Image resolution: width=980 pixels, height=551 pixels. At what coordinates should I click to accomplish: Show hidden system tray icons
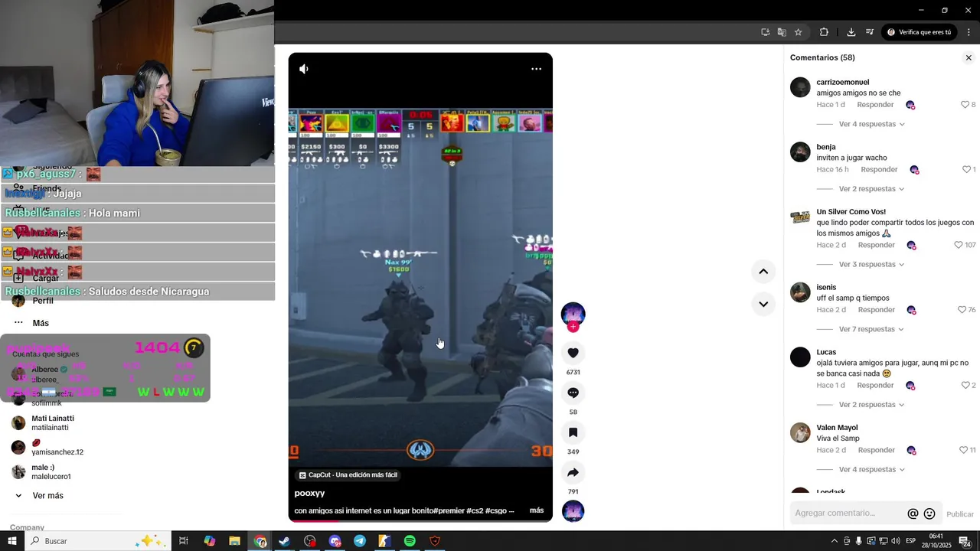[x=834, y=541]
